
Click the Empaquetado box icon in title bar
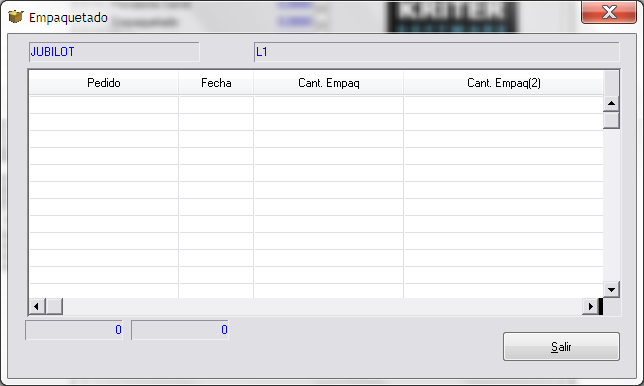click(16, 17)
